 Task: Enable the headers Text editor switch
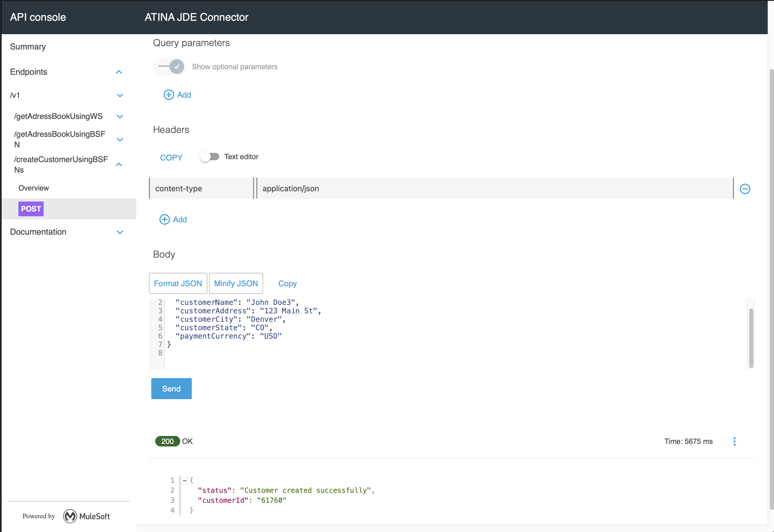tap(210, 157)
